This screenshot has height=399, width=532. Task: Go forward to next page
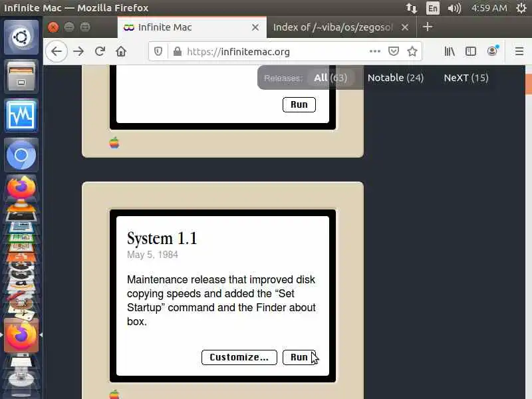click(x=78, y=52)
